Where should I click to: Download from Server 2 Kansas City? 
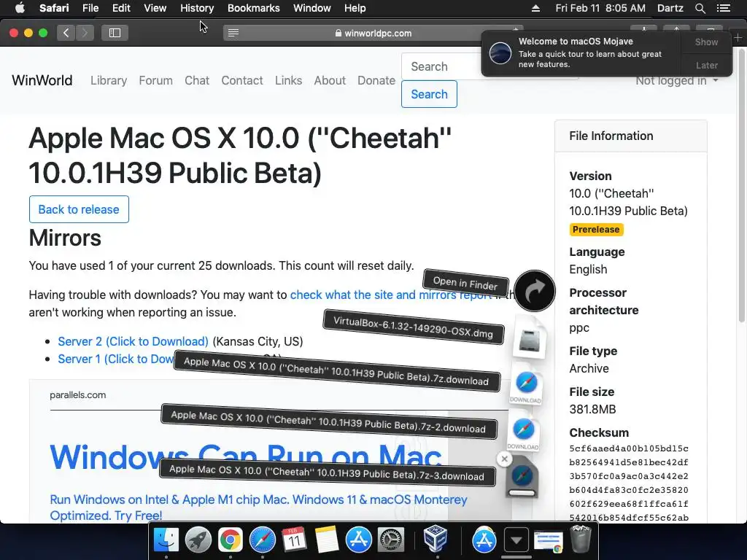(133, 341)
